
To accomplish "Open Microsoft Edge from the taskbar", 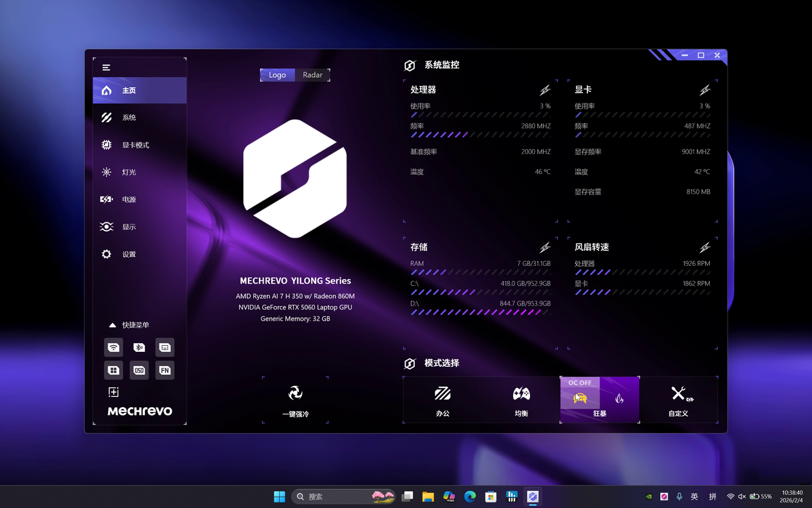I will tap(470, 496).
